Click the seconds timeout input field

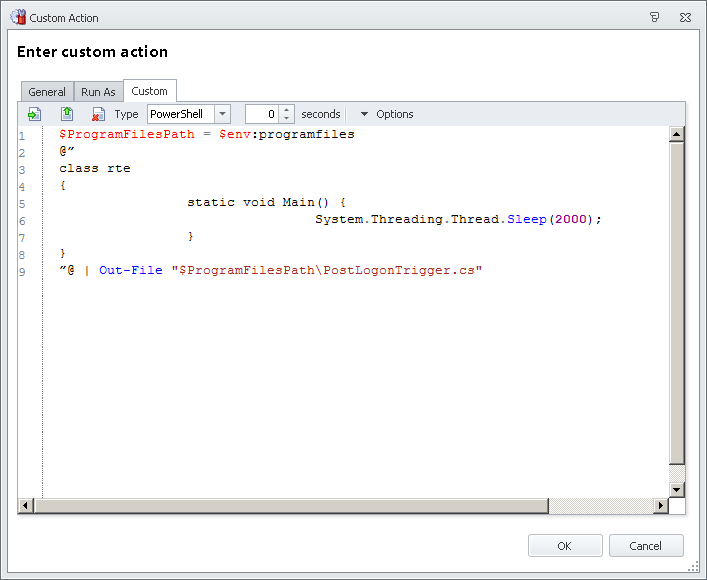pos(262,114)
